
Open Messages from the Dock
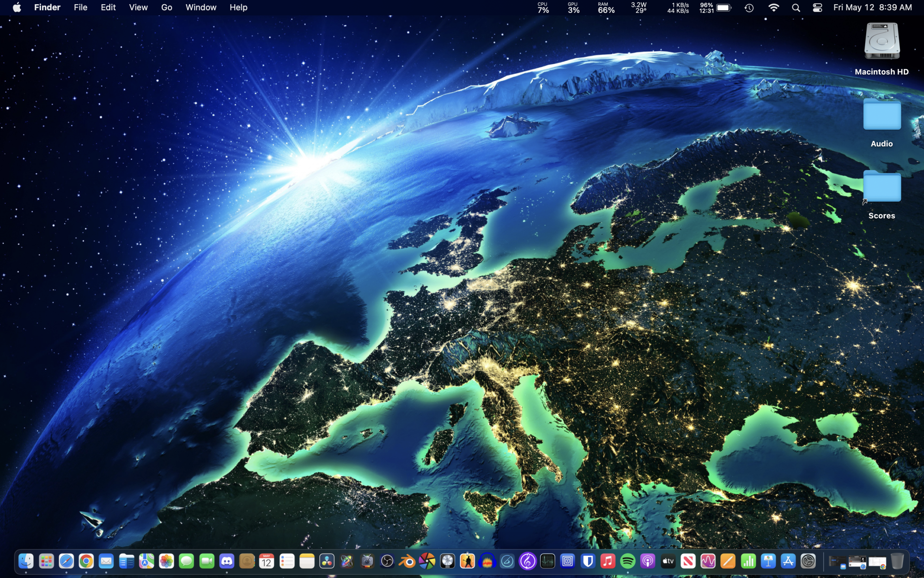[x=187, y=561]
